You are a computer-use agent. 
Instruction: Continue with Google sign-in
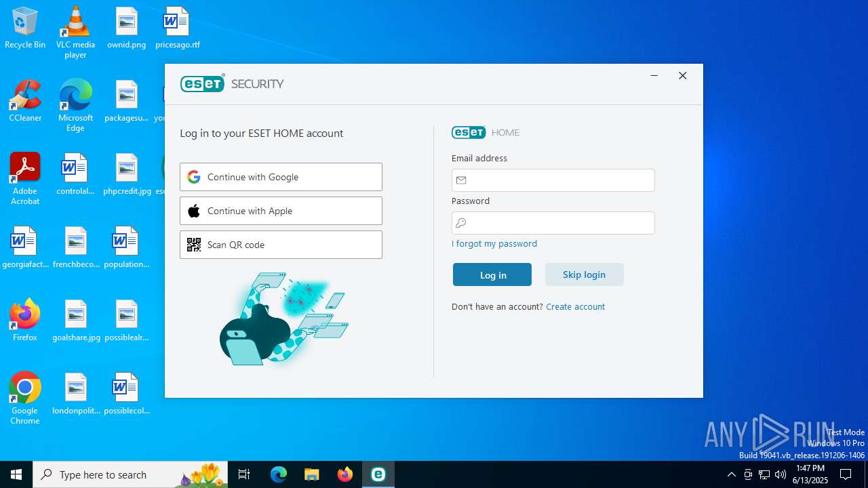tap(281, 177)
